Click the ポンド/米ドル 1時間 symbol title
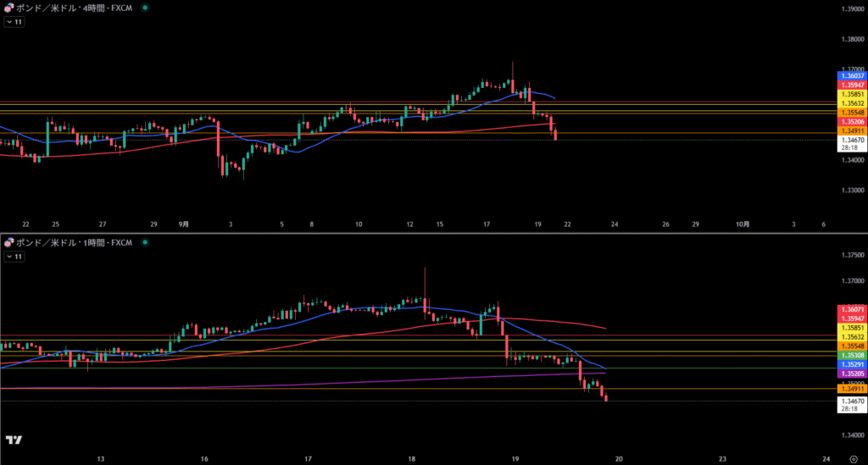The width and height of the screenshot is (868, 465). tap(75, 243)
